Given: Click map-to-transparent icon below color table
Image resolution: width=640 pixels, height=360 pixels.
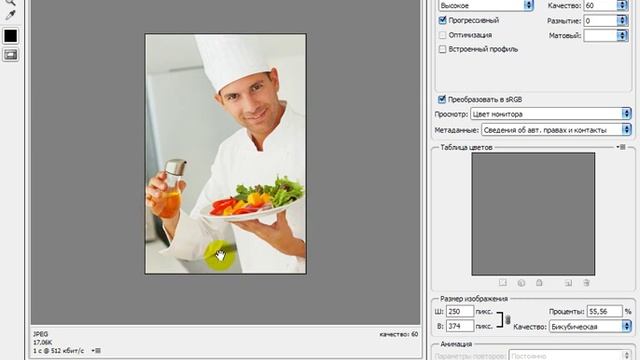Looking at the screenshot, I should [502, 283].
